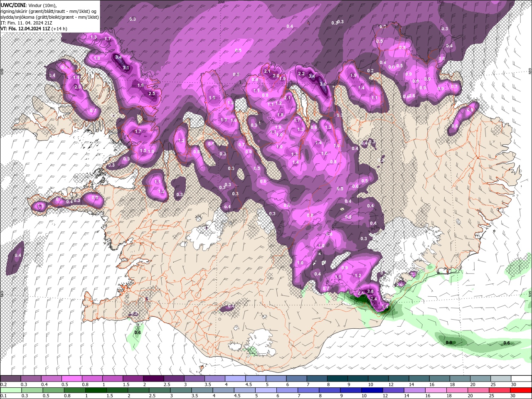Click the "0.2" label on the snow scale
This screenshot has height=399, width=532.
coord(4,384)
